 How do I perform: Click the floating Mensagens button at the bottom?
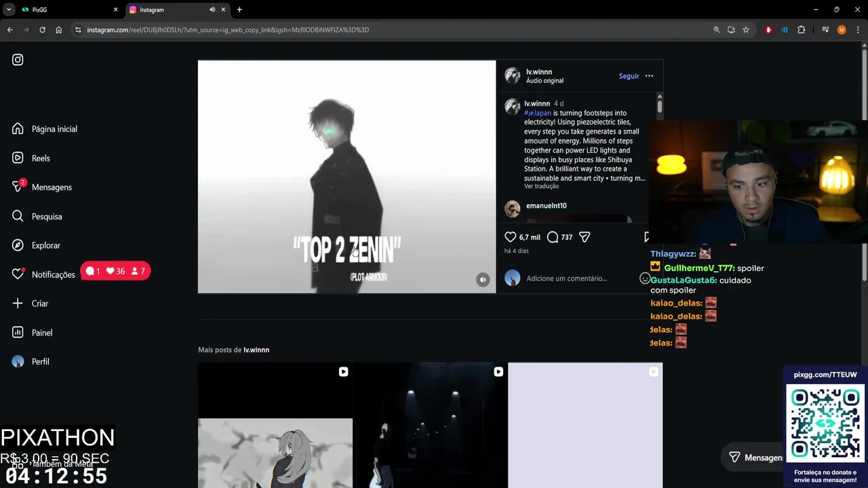(755, 457)
